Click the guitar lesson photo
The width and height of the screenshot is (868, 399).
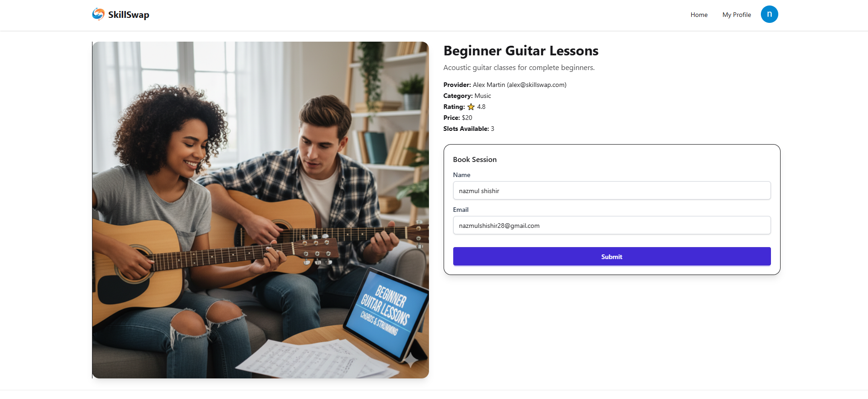[x=260, y=210]
